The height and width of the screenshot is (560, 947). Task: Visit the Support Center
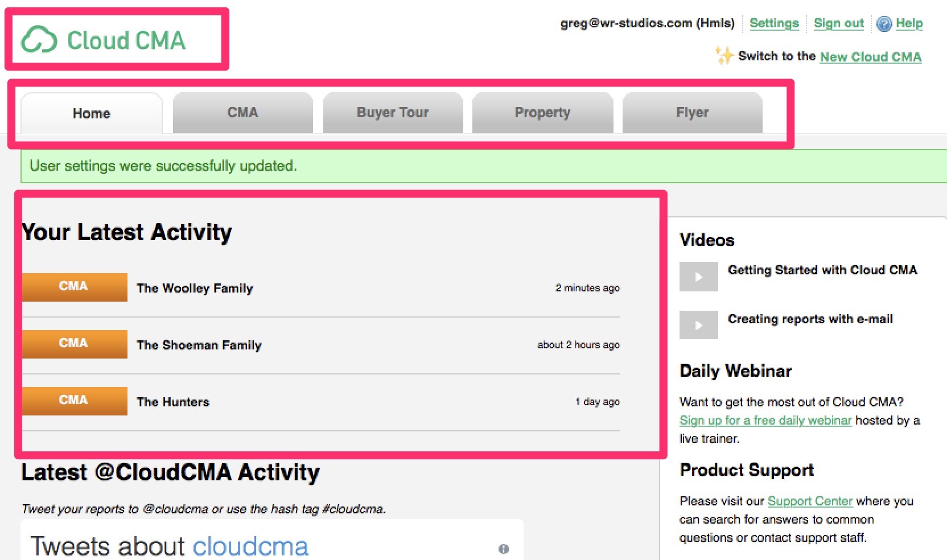pos(810,501)
